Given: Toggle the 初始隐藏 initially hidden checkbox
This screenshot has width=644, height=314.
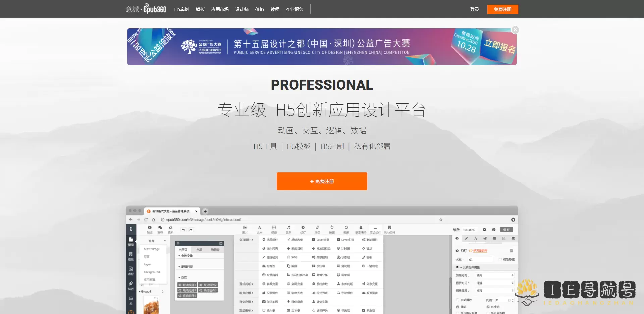Looking at the screenshot, I should pos(500,260).
